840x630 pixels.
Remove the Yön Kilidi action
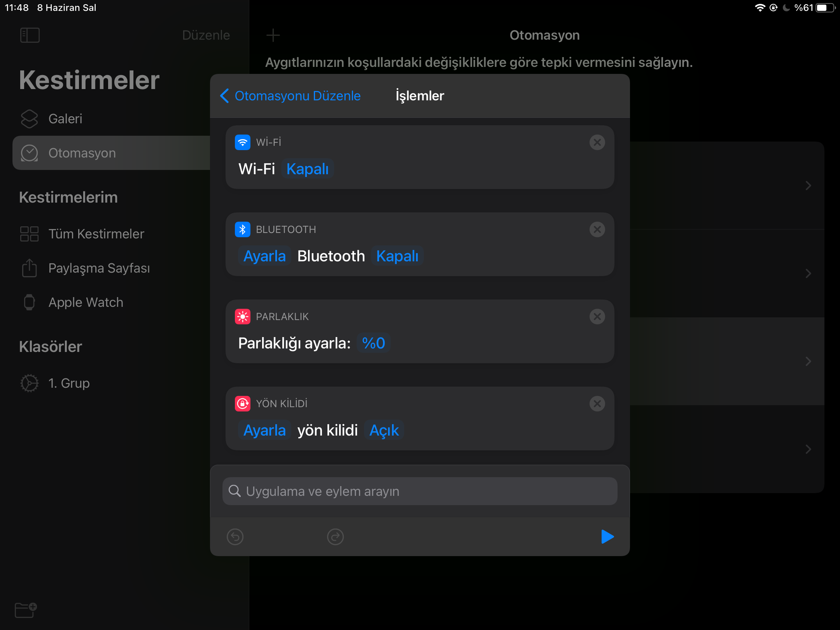point(597,404)
